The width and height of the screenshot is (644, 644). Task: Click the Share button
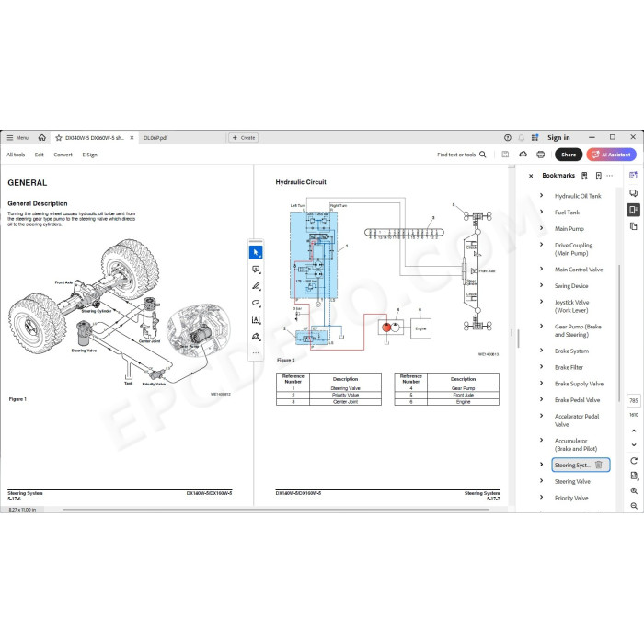(569, 155)
